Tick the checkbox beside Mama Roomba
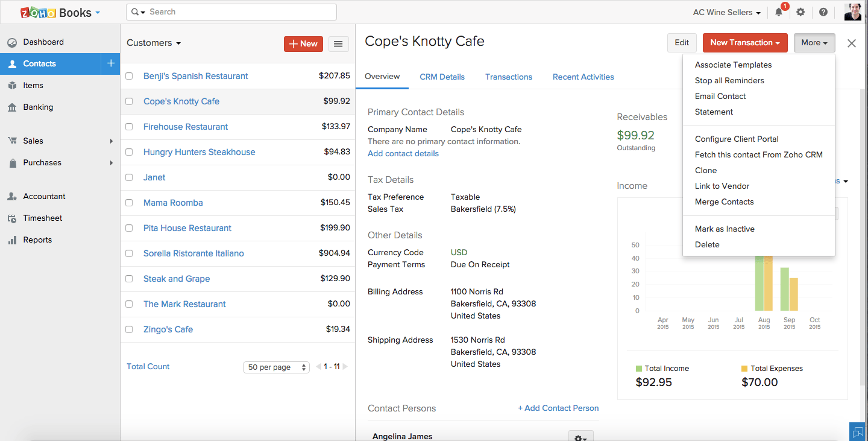 coord(129,203)
